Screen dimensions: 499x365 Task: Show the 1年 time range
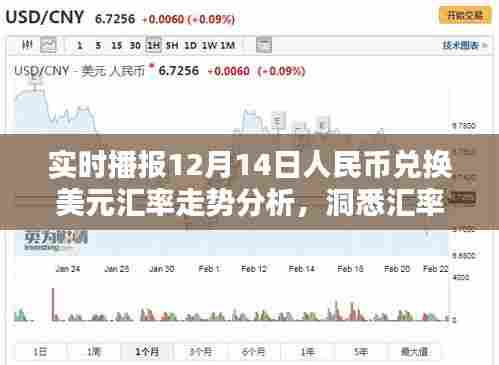pyautogui.click(x=307, y=352)
